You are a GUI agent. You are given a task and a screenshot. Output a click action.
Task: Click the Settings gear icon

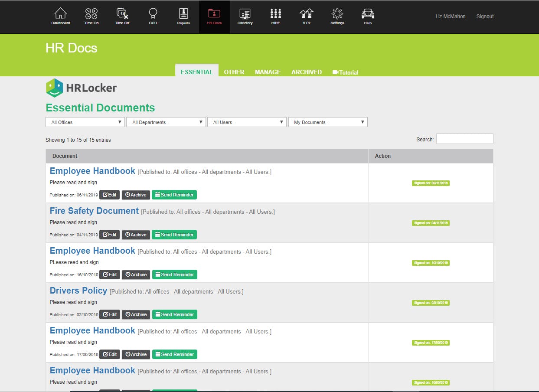click(x=337, y=16)
